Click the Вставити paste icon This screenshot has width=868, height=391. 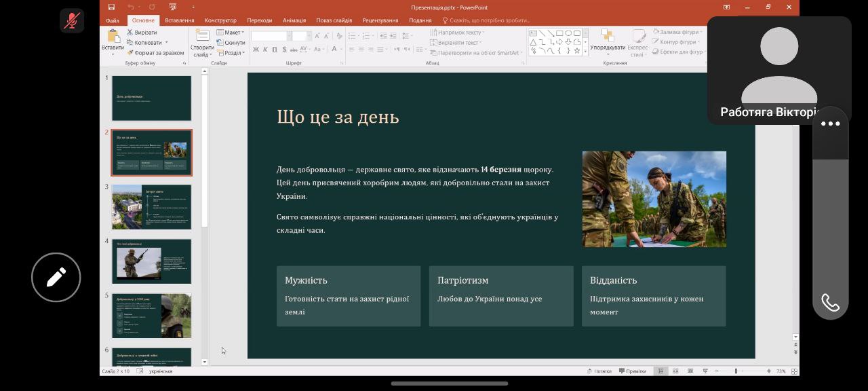[x=113, y=37]
